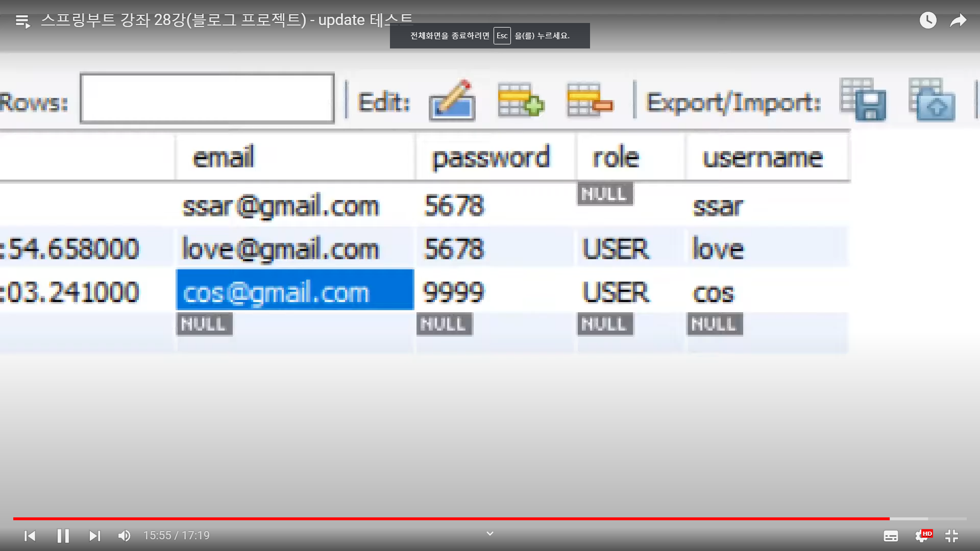The height and width of the screenshot is (551, 980).
Task: Click the username column header
Action: [x=763, y=157]
